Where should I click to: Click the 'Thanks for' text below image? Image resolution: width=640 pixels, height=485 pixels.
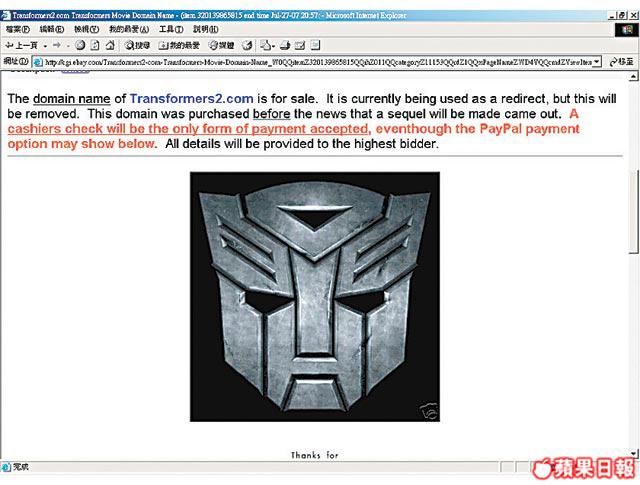click(315, 455)
